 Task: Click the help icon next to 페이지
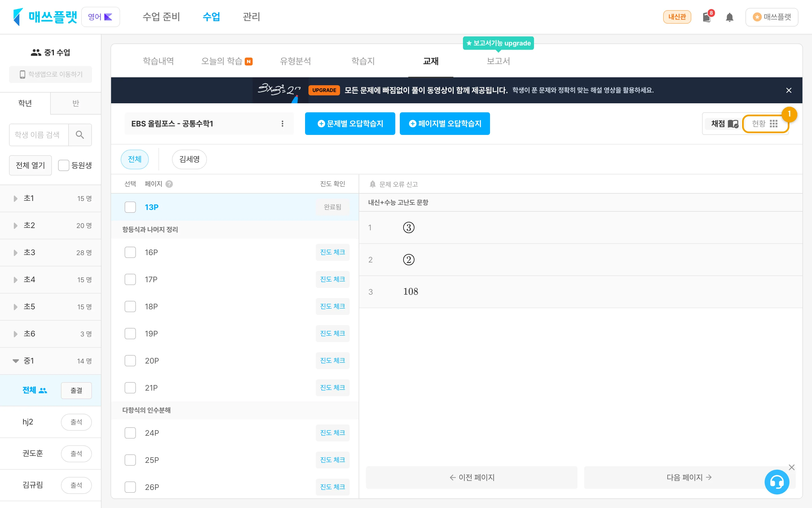pos(169,184)
